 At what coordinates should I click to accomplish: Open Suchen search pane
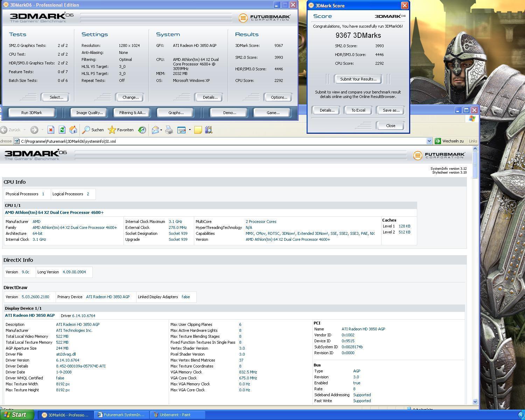pos(93,130)
